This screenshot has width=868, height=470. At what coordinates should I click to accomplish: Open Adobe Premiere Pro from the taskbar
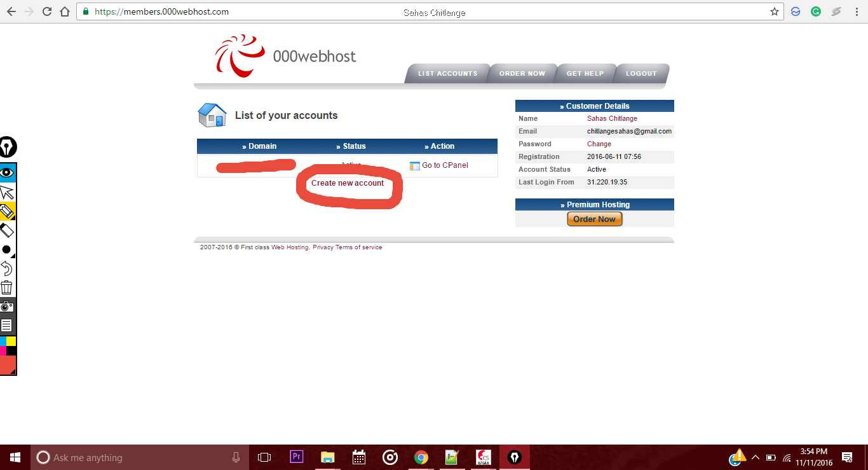tap(296, 457)
